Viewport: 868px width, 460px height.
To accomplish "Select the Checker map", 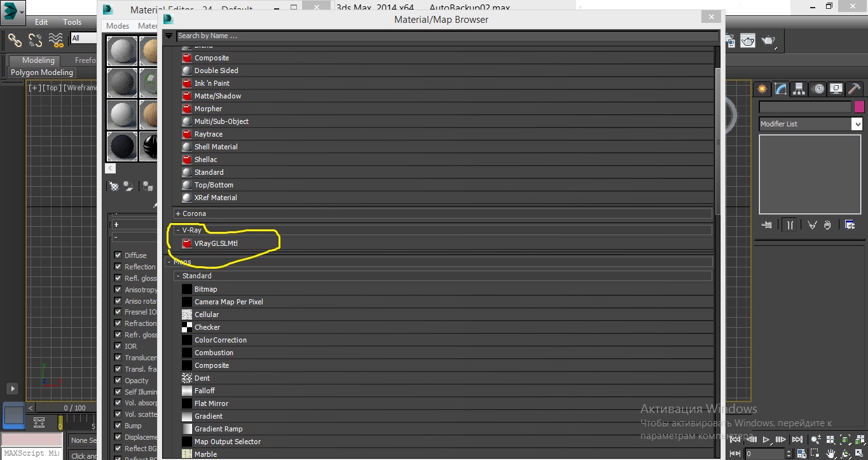I will click(447, 327).
